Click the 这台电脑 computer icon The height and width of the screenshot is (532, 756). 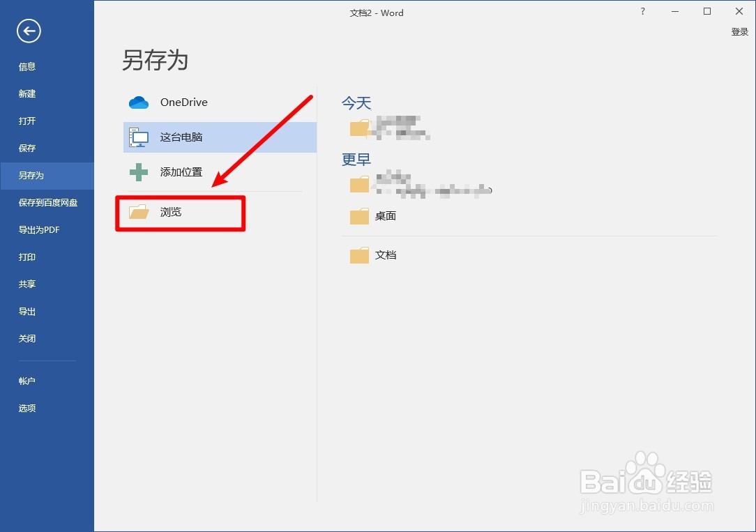click(x=139, y=137)
